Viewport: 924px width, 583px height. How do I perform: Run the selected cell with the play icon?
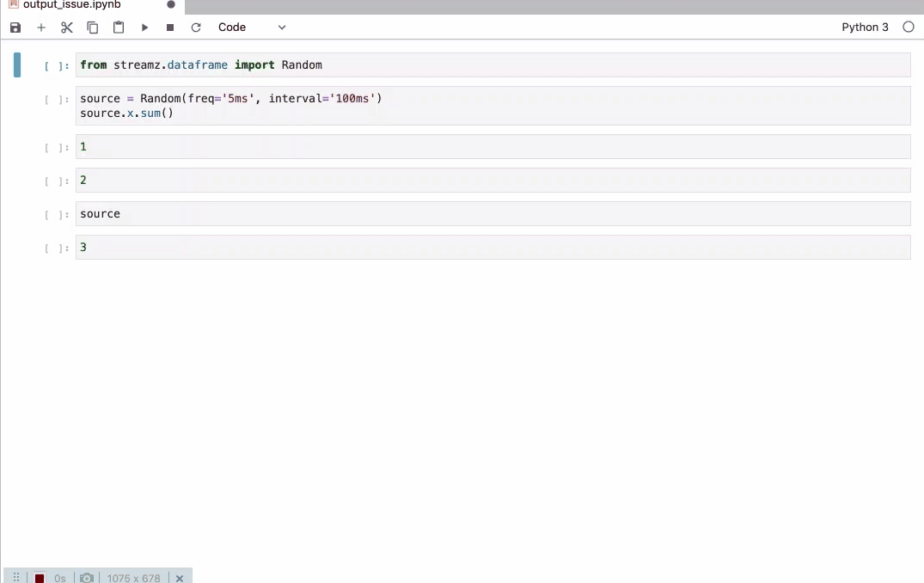pyautogui.click(x=144, y=28)
